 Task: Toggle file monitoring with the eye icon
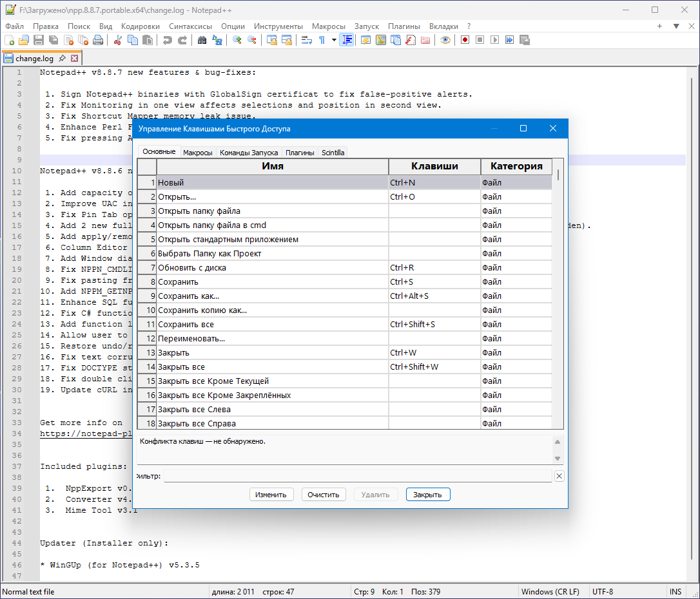(x=445, y=40)
